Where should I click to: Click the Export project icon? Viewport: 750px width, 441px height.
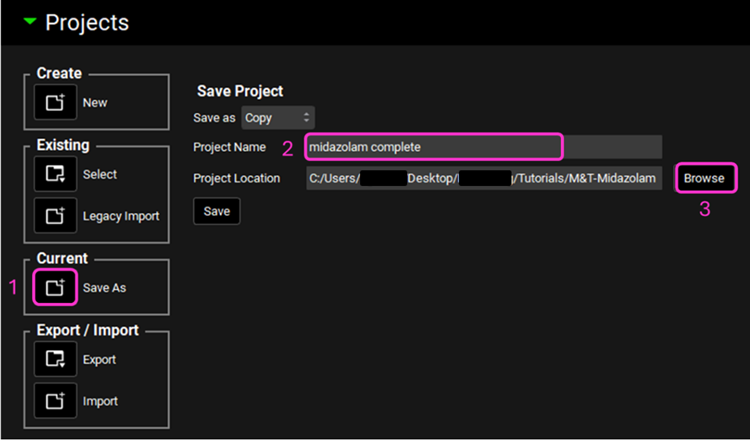(x=54, y=360)
